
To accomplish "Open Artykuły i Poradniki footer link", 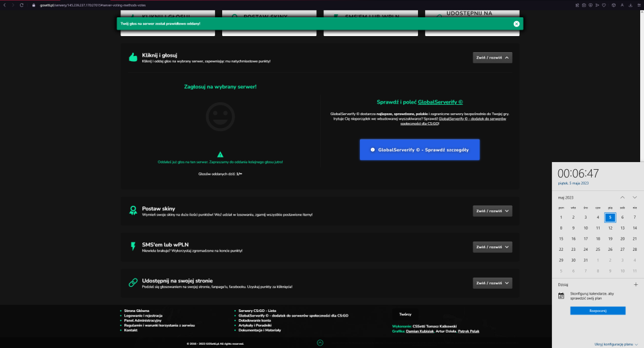I will (x=254, y=325).
